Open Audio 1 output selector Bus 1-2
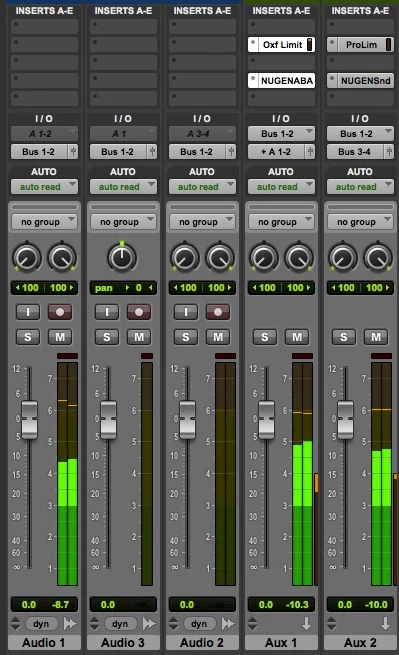The height and width of the screenshot is (655, 399). pos(38,152)
